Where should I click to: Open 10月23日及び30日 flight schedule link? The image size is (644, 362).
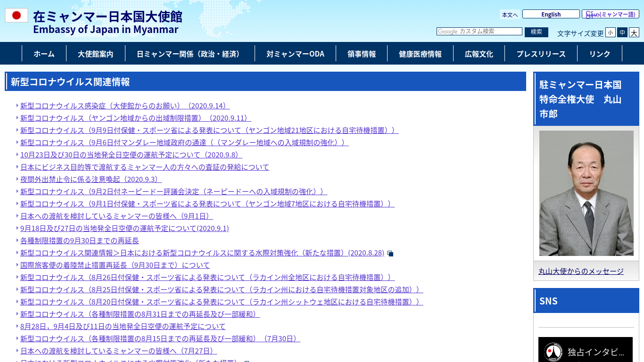click(x=132, y=155)
